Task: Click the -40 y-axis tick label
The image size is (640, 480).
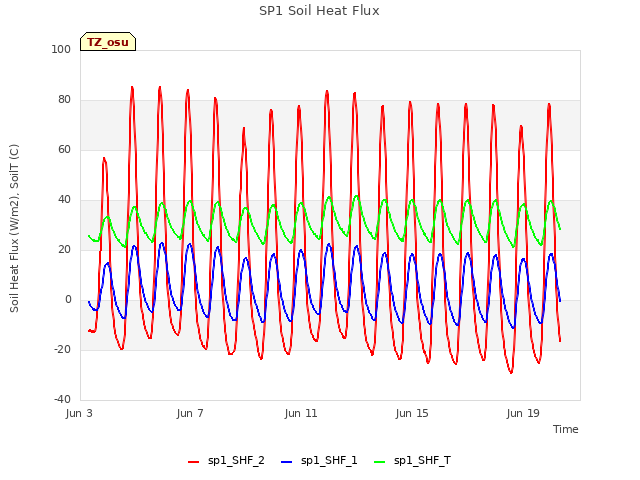Action: (62, 399)
